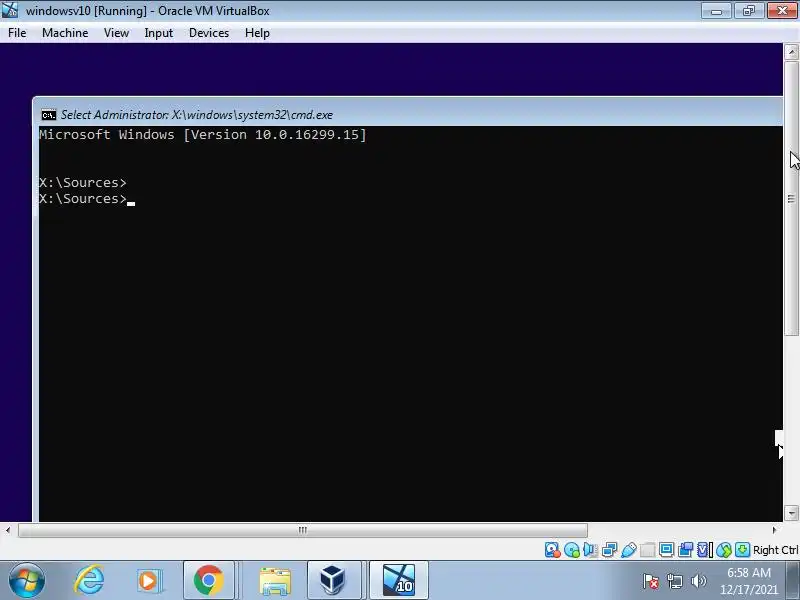The image size is (800, 600).
Task: Click the display settings status icon
Action: tap(666, 549)
